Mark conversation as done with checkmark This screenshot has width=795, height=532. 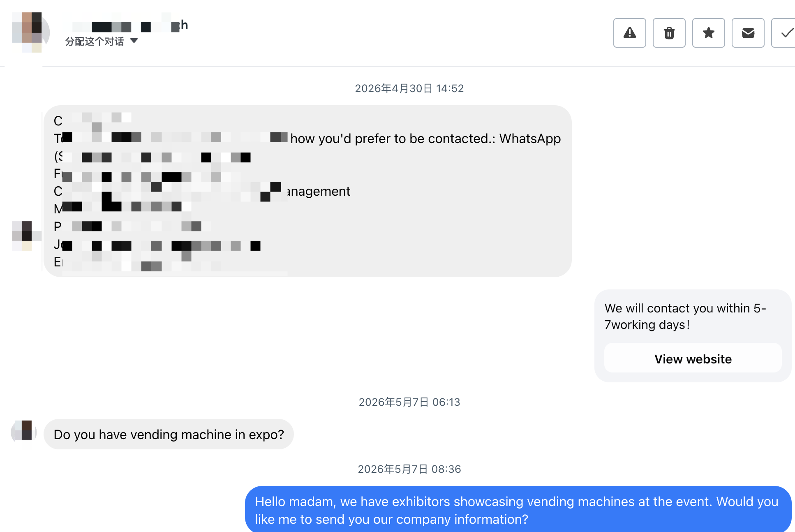pyautogui.click(x=784, y=33)
